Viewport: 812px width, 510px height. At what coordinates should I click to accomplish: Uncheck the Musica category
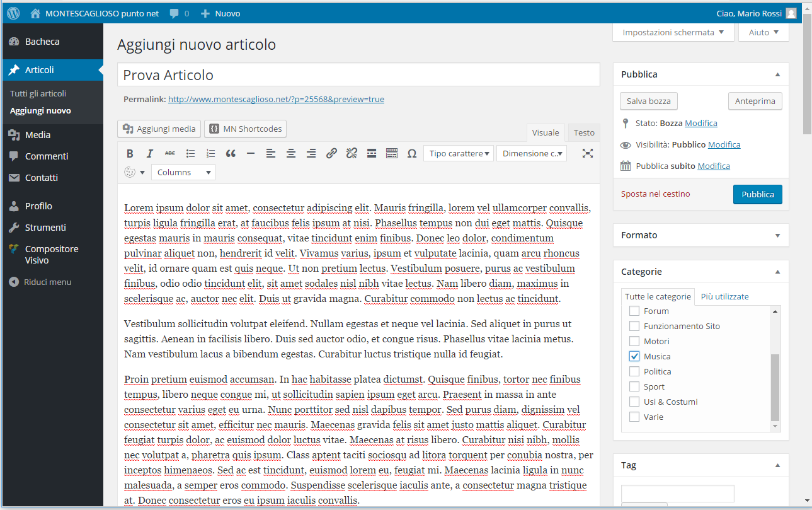click(634, 356)
